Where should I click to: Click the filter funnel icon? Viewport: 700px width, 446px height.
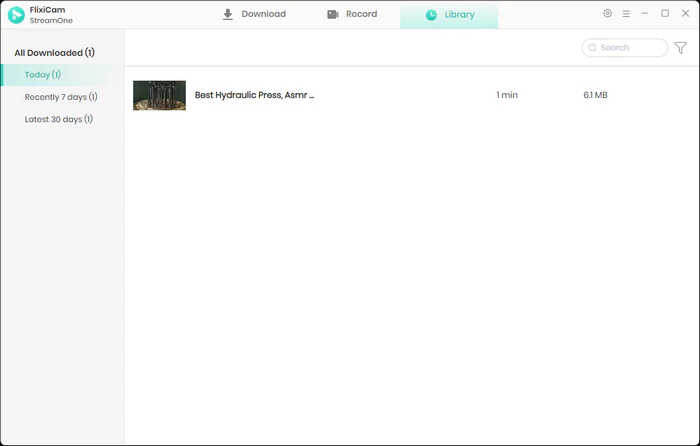[x=681, y=47]
